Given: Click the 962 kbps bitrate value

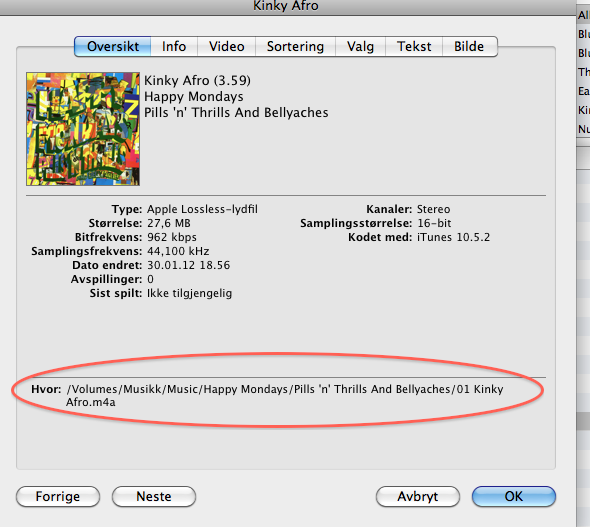Looking at the screenshot, I should [x=172, y=237].
